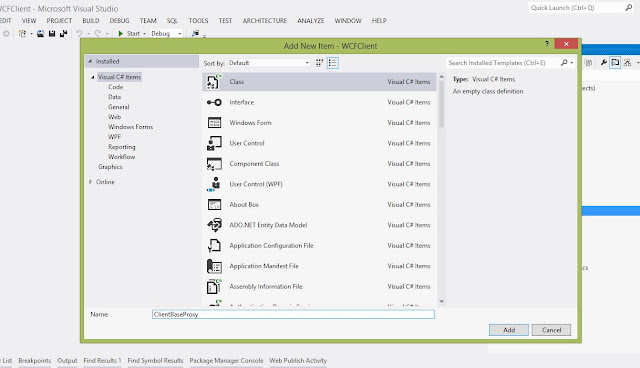Collapse the Visual C# Items node
Image resolution: width=640 pixels, height=368 pixels.
point(93,77)
